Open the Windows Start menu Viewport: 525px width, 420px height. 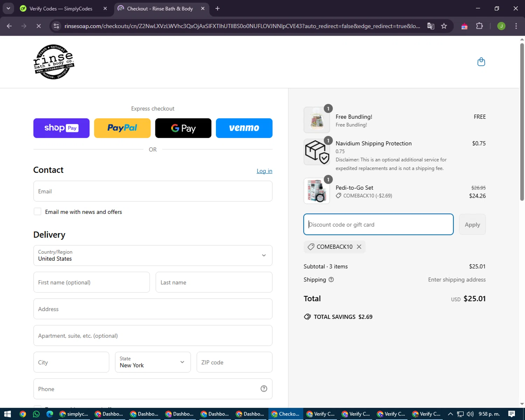tap(7, 414)
